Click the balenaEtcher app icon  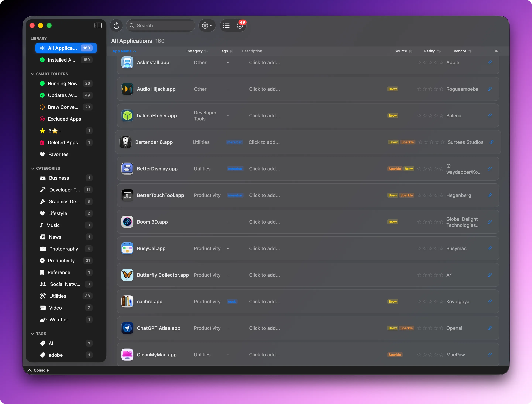[127, 115]
